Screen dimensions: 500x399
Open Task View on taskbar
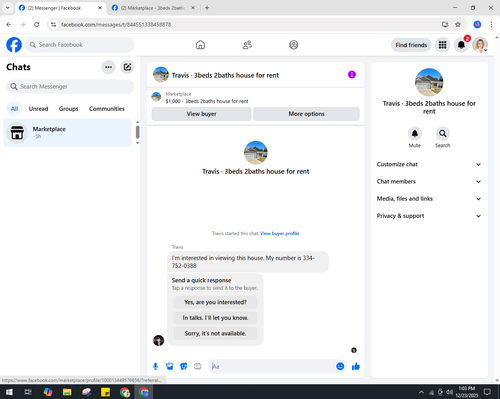[x=28, y=392]
